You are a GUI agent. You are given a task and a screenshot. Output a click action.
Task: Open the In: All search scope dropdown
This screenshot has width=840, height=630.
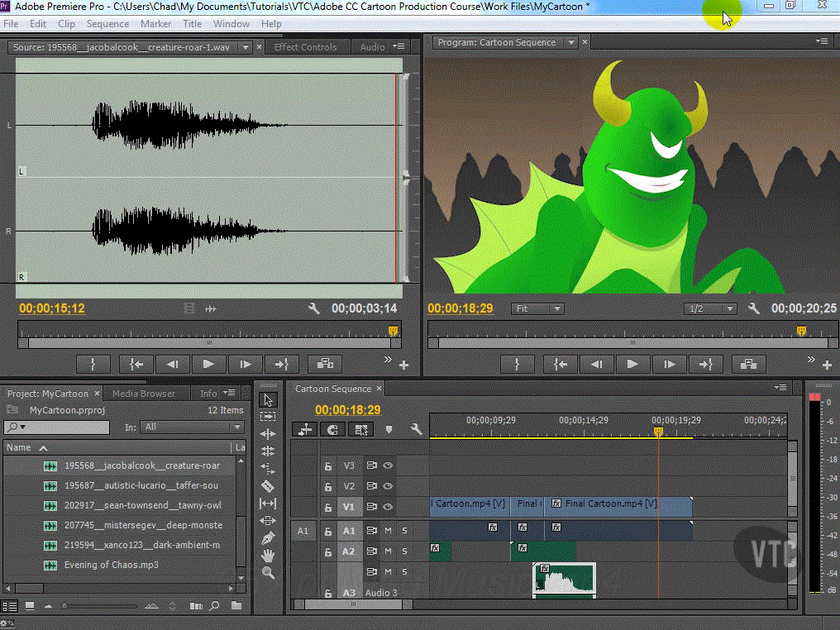(192, 427)
